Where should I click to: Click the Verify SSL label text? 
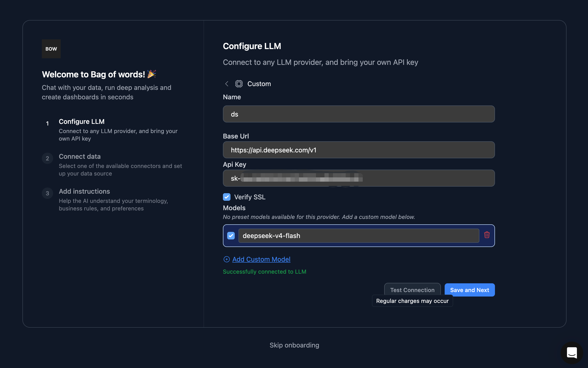pos(250,197)
